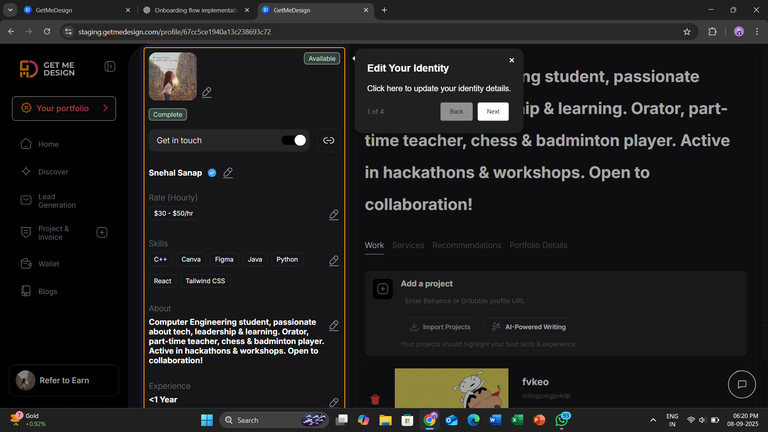The height and width of the screenshot is (432, 768).
Task: Edit the profile photo with the pencil icon
Action: (207, 92)
